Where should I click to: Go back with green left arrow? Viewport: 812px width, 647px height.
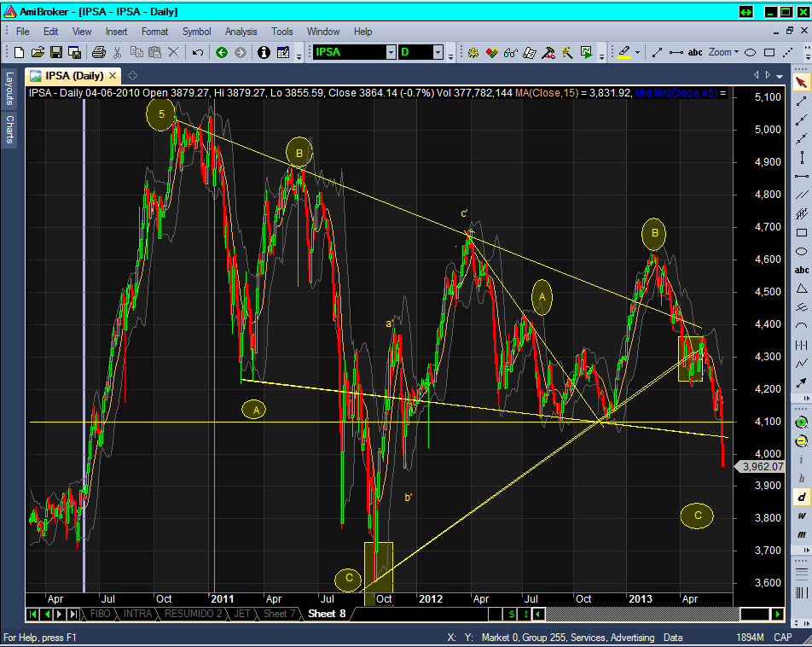[x=222, y=52]
